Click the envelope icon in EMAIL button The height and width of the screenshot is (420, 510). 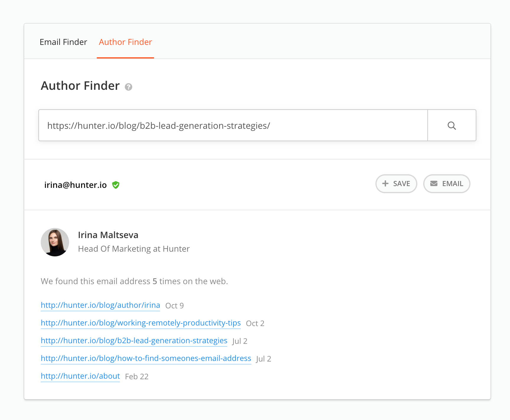[434, 183]
